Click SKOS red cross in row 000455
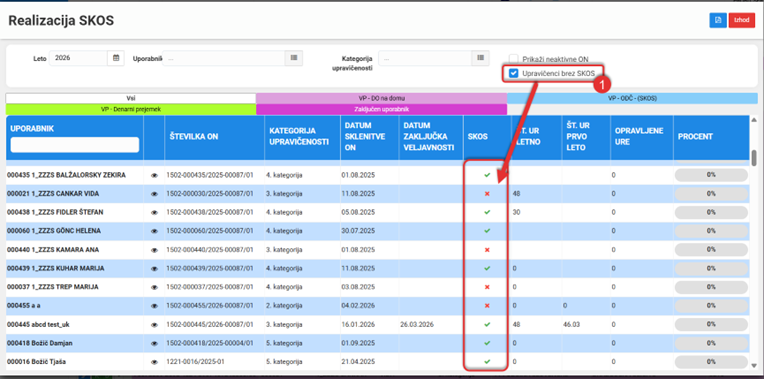Image resolution: width=764 pixels, height=379 pixels. click(487, 306)
